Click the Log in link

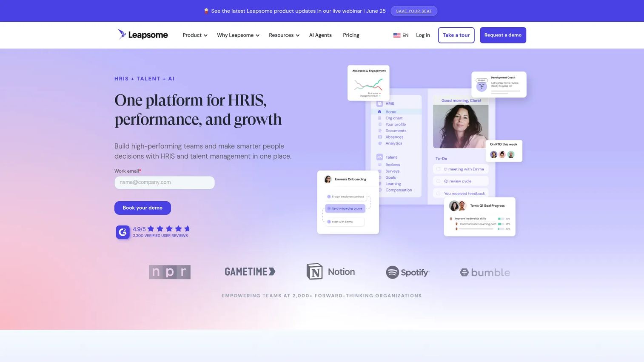pos(423,35)
